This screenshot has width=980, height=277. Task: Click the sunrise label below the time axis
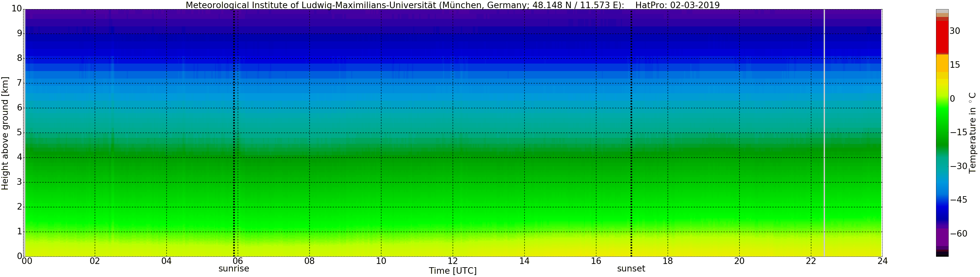click(234, 269)
